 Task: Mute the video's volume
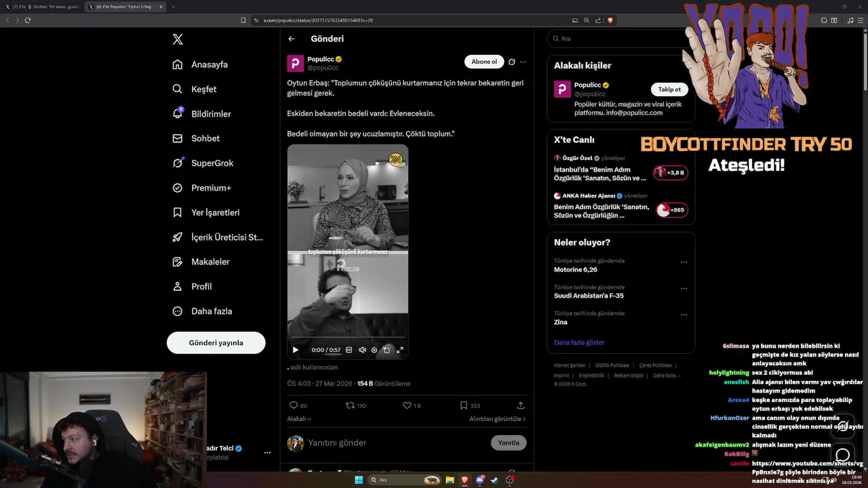tap(362, 350)
